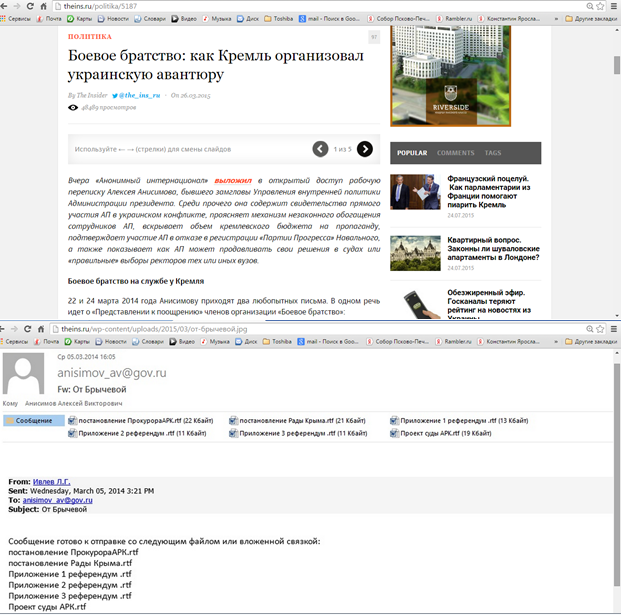
Task: Open Сервисы apps shortcut in upper bookmarks bar
Action: [16, 19]
